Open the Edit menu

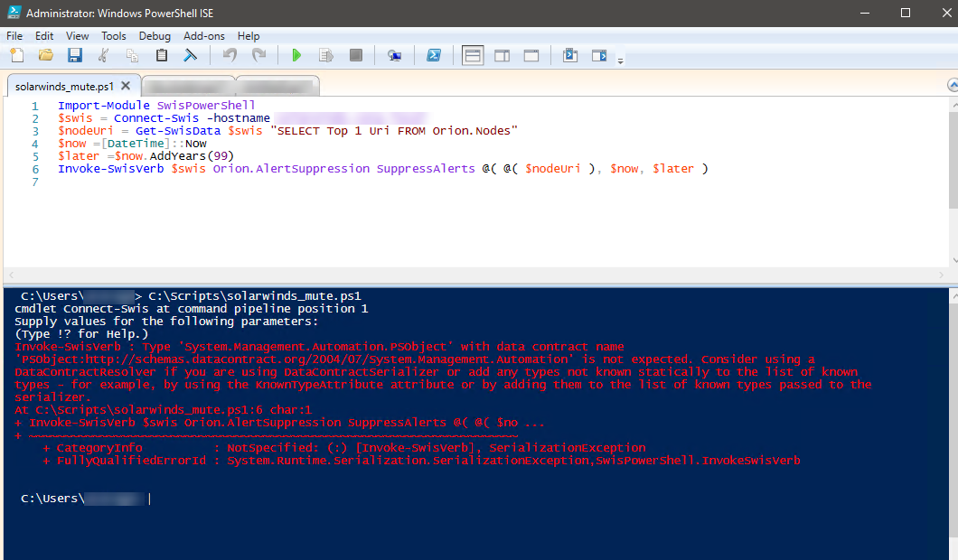coord(44,36)
